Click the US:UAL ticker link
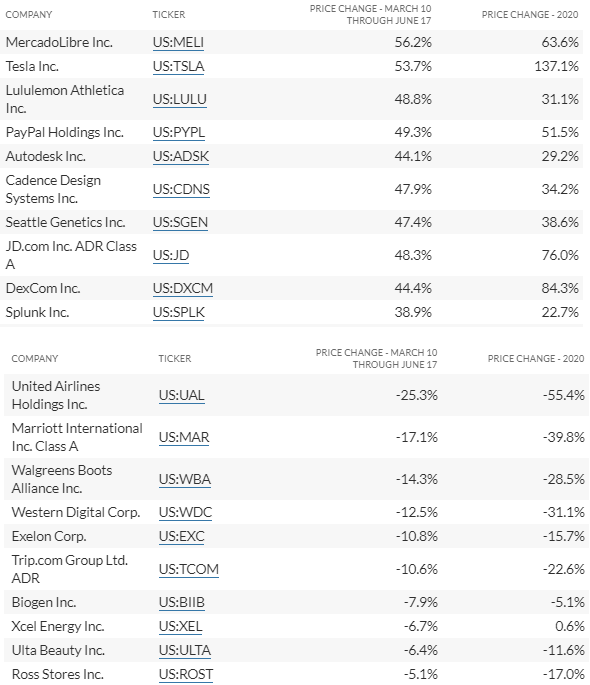 tap(182, 395)
